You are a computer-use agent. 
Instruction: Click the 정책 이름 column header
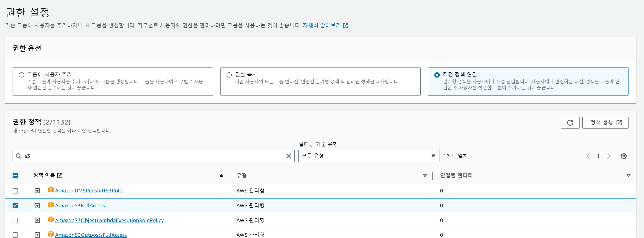[44, 175]
